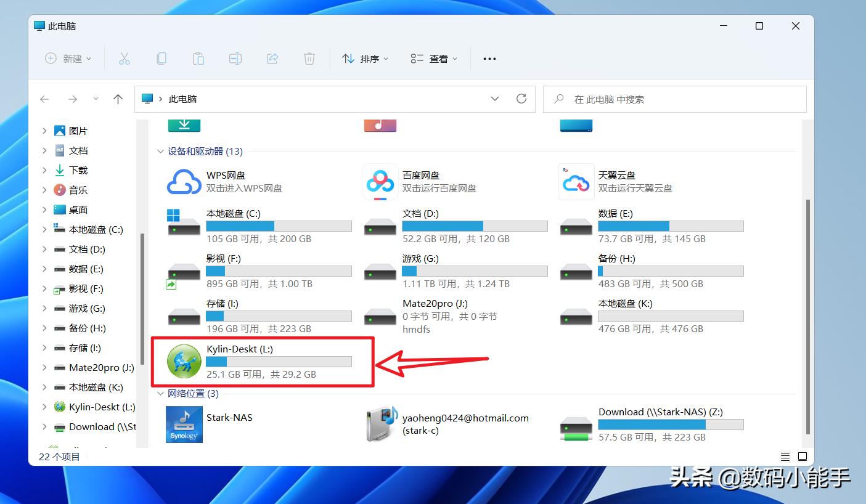Click the Cut icon in the toolbar
The image size is (866, 504).
pyautogui.click(x=125, y=58)
